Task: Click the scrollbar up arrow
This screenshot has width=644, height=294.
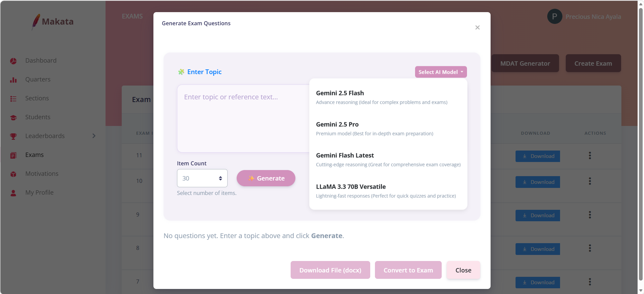Action: click(641, 4)
